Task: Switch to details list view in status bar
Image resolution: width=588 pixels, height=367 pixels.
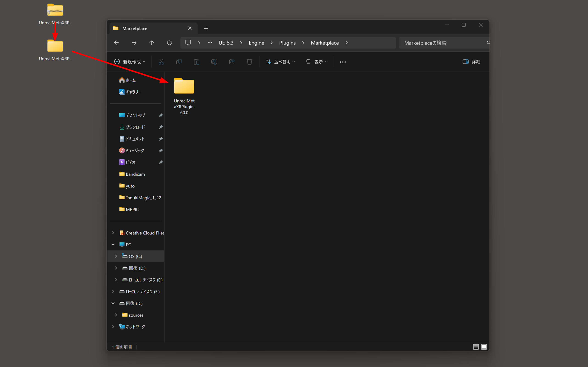Action: pos(475,347)
